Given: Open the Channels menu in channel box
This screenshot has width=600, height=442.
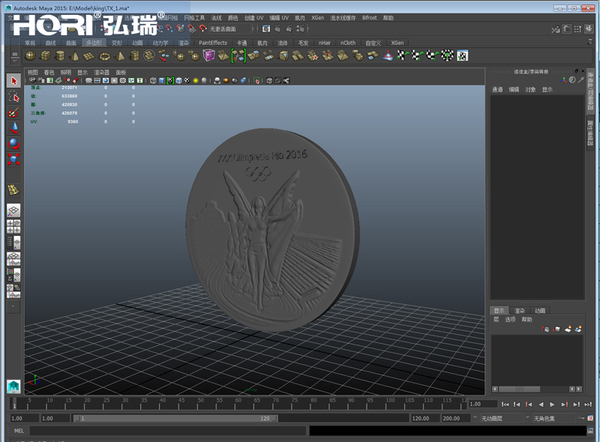Looking at the screenshot, I should 497,90.
